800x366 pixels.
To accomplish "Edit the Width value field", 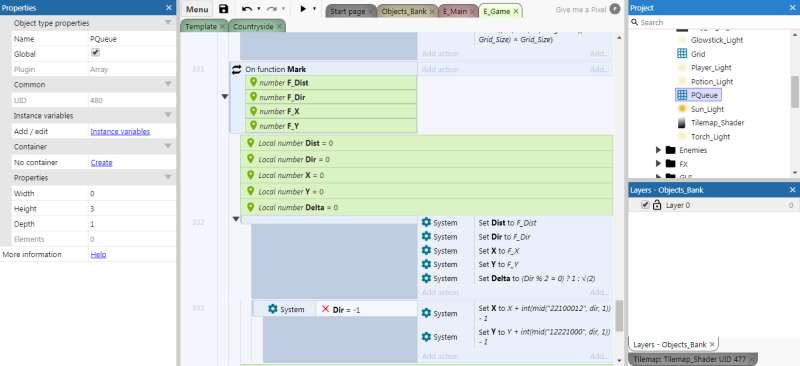I will (x=132, y=193).
